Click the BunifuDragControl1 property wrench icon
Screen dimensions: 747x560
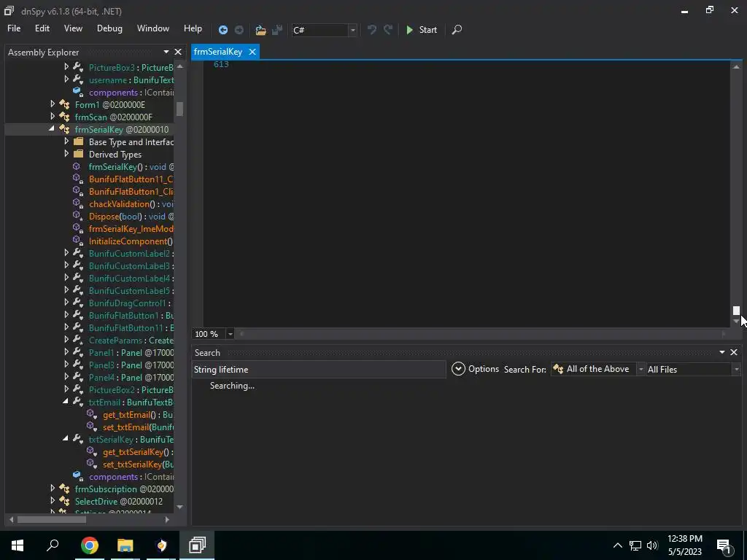click(79, 303)
